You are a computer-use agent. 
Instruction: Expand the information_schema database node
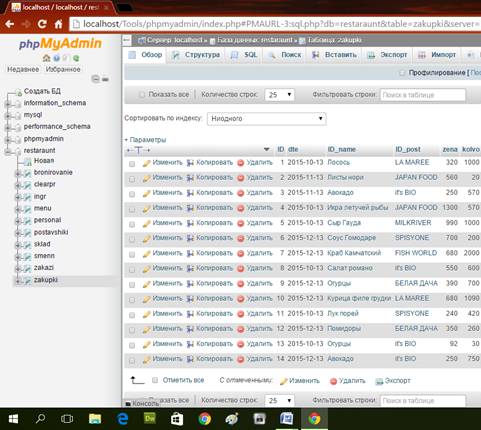[x=8, y=104]
